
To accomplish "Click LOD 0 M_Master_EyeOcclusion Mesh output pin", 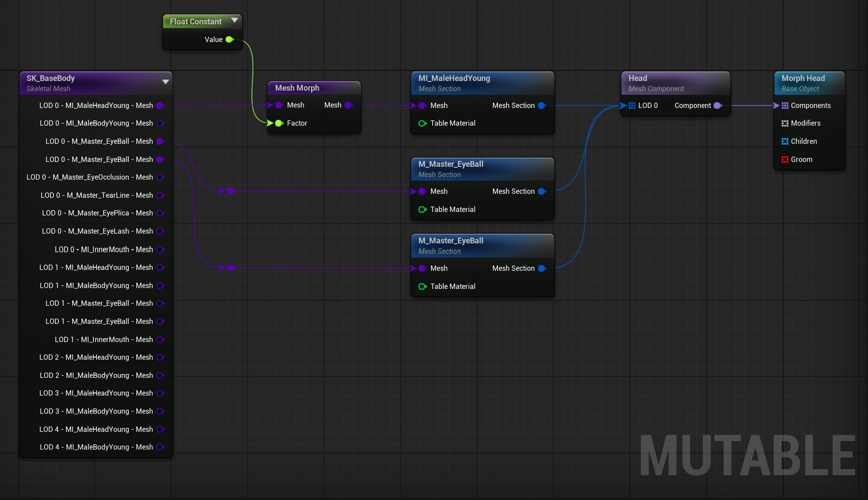I will click(160, 177).
